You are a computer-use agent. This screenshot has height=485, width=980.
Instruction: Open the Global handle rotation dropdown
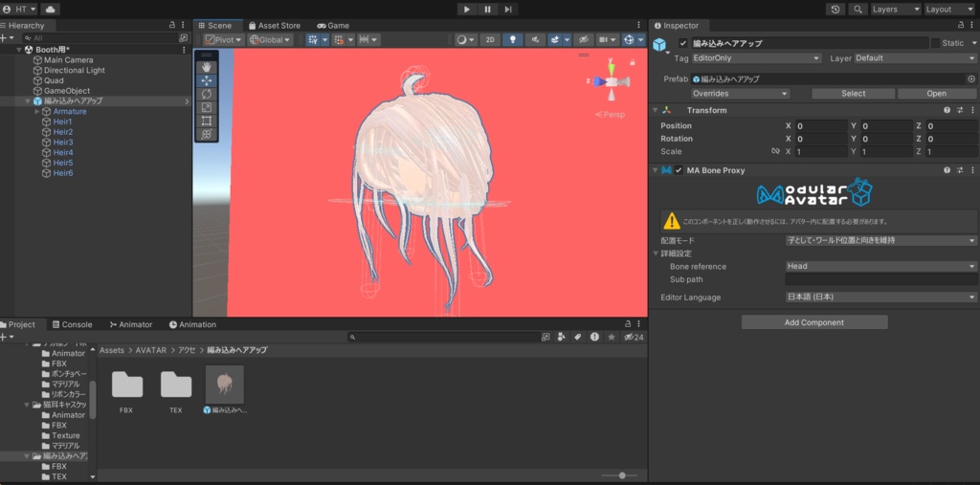(270, 39)
